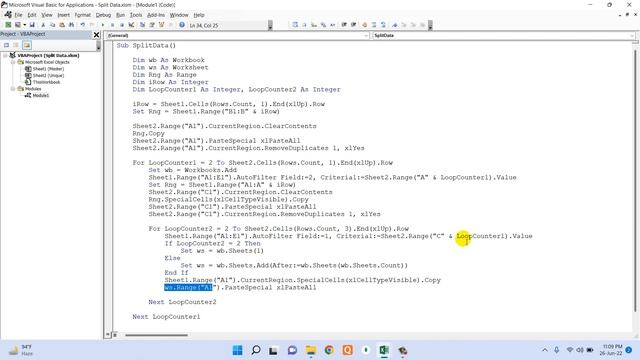Open Standard toolbar options overflow arrow
640x360 pixels.
(x=270, y=25)
